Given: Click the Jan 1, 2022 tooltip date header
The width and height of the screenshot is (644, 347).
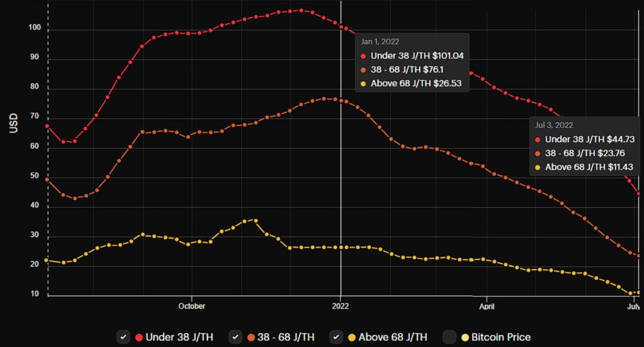Looking at the screenshot, I should (380, 42).
